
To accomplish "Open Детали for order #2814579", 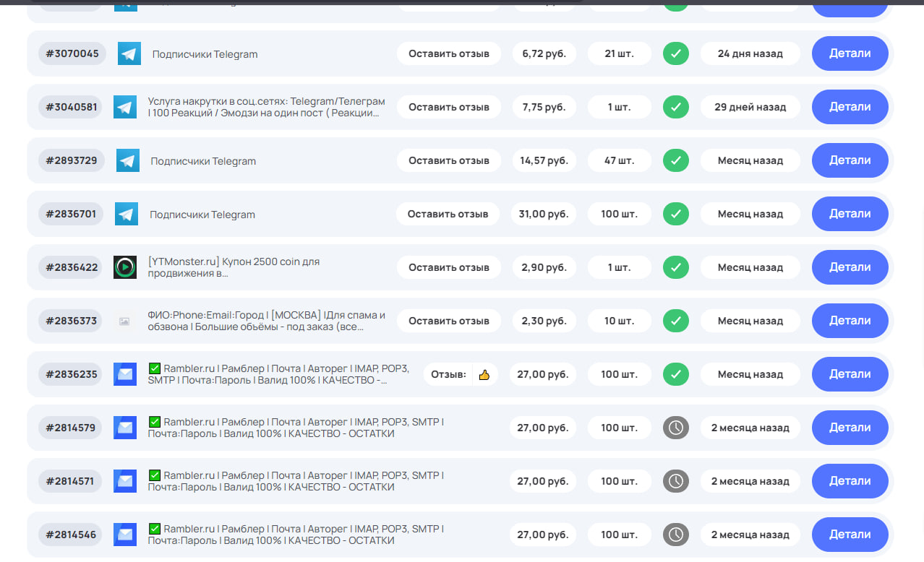I will (850, 428).
